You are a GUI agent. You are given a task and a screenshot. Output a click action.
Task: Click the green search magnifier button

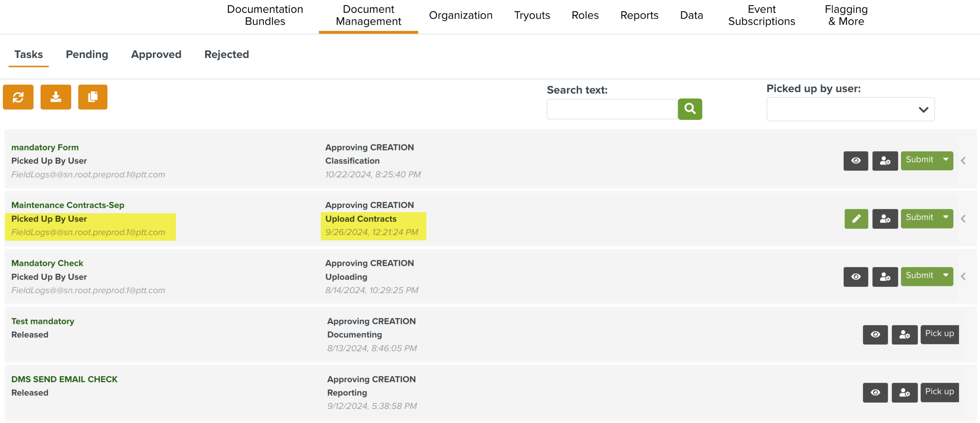click(x=690, y=109)
